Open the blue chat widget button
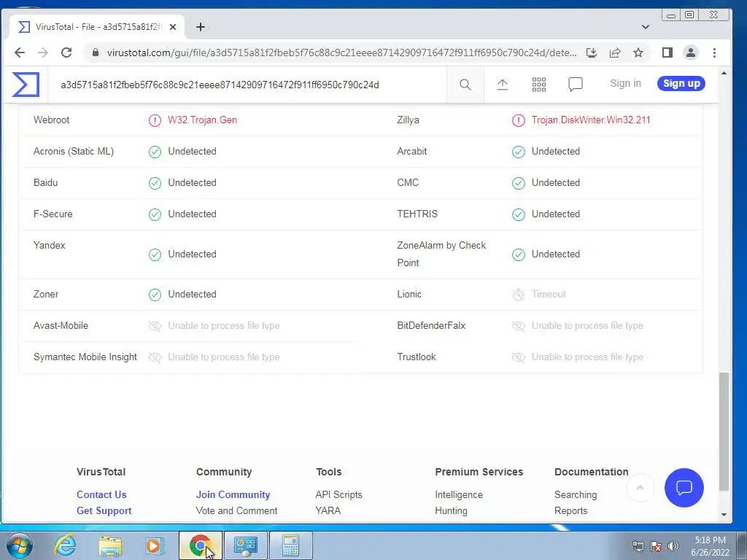This screenshot has height=560, width=747. tap(684, 488)
